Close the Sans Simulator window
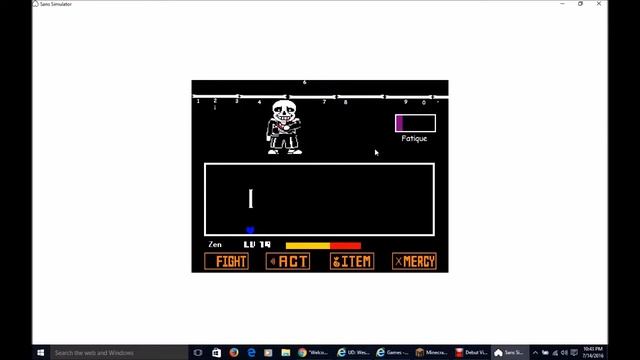 [599, 4]
